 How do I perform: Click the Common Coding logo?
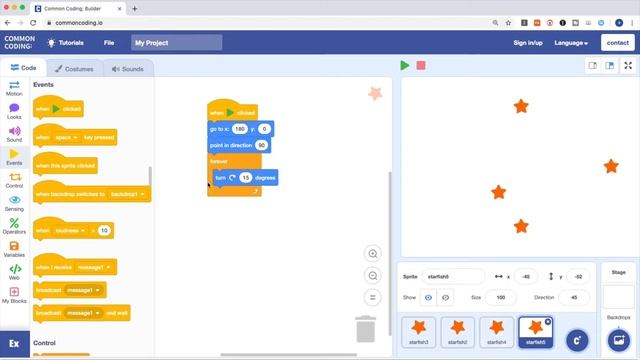20,42
